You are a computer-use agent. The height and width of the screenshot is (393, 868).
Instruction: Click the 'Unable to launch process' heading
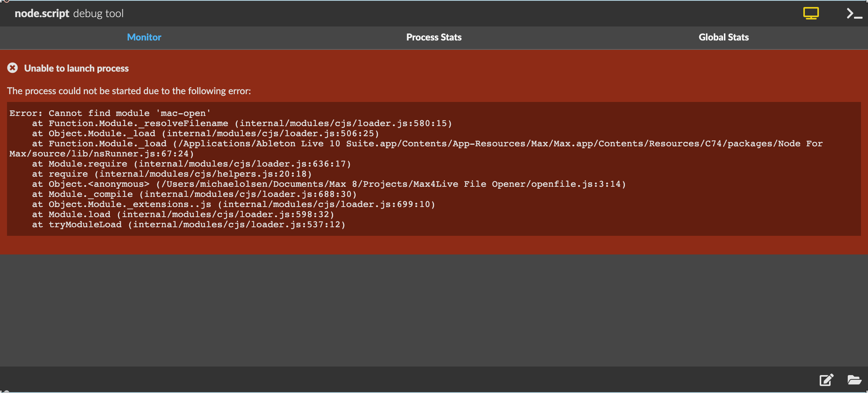(x=76, y=68)
